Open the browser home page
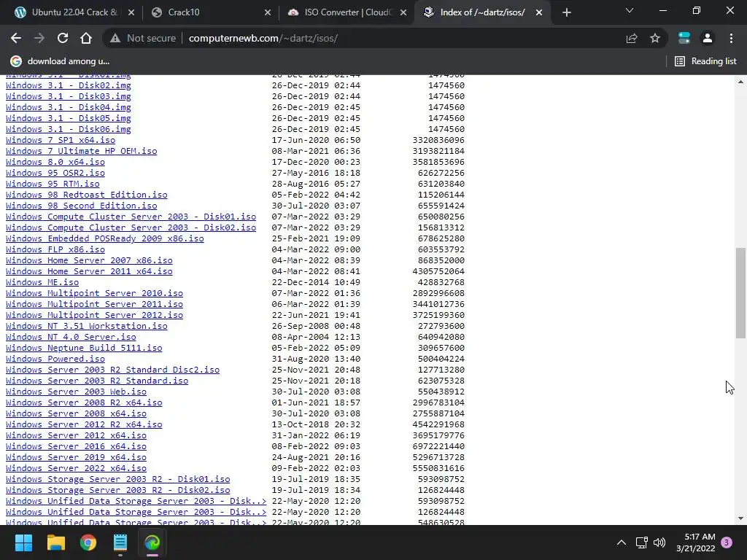Viewport: 747px width, 560px height. 86,38
